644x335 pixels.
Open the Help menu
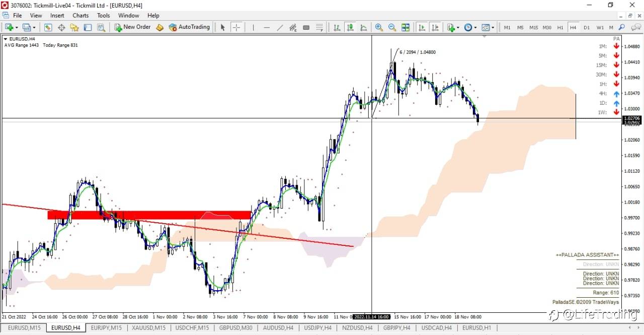pyautogui.click(x=153, y=16)
